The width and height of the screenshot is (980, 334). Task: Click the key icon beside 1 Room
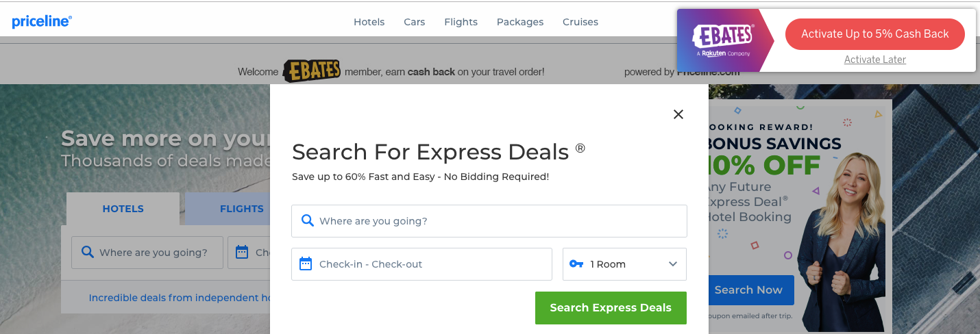[x=576, y=264]
